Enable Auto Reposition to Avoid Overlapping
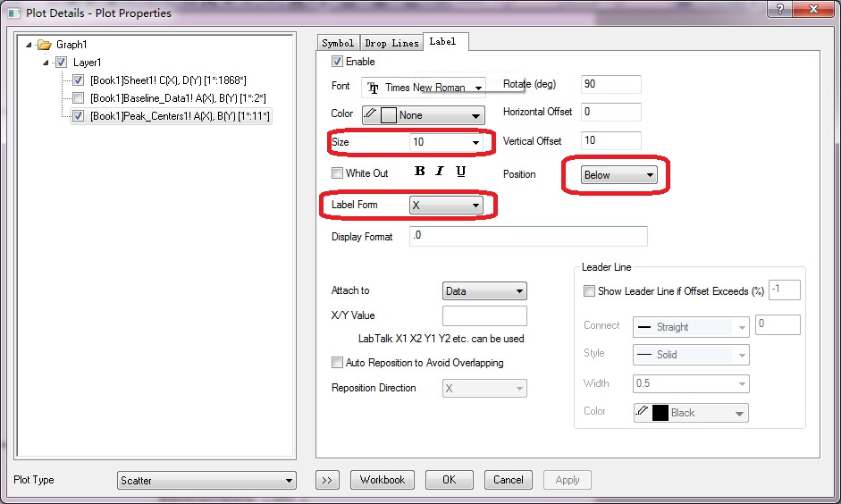 (337, 363)
